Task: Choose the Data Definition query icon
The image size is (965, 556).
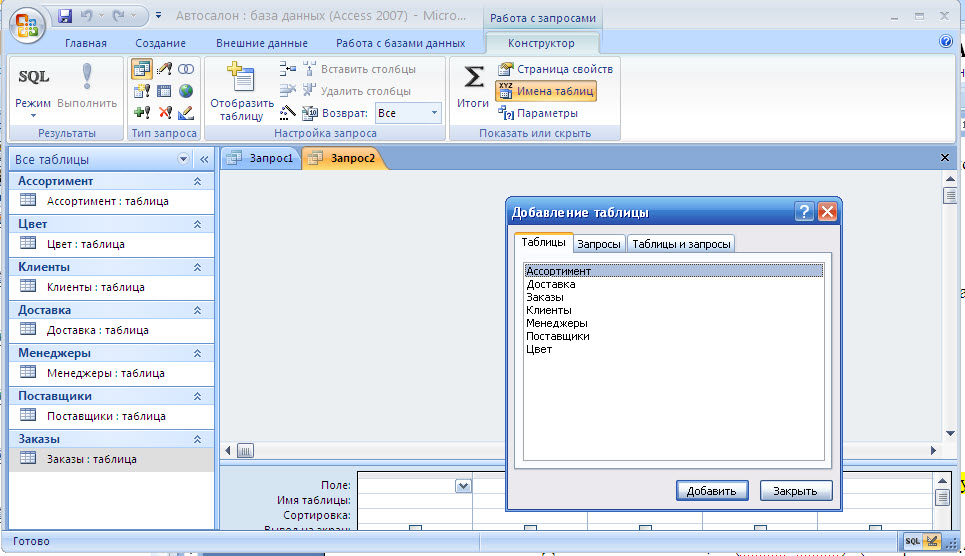Action: [x=186, y=113]
